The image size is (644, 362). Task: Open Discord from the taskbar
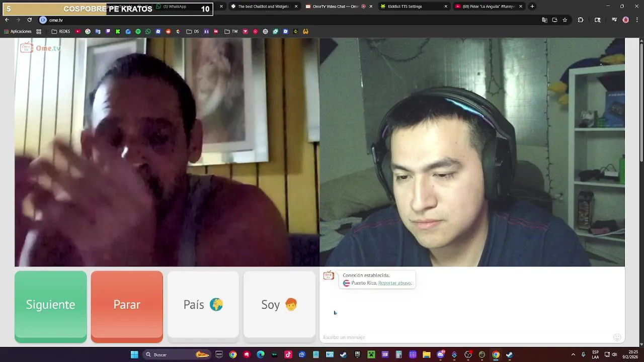(x=441, y=355)
